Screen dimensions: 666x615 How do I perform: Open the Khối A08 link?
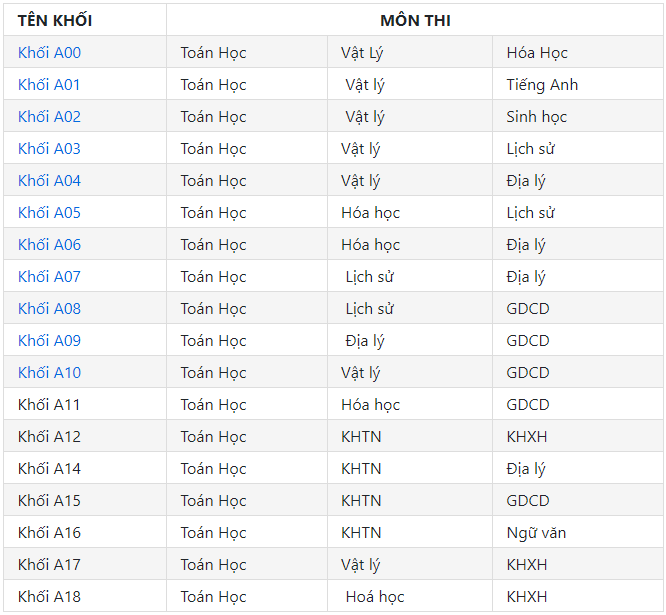[49, 308]
